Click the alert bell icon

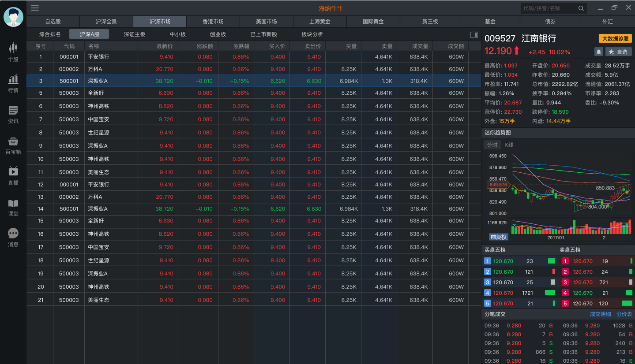pos(599,52)
